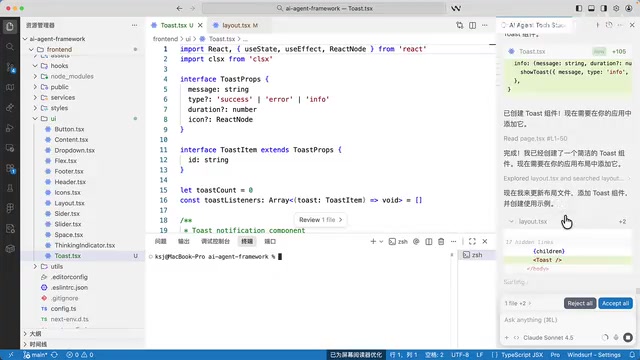Stop generation with the stop button
This screenshot has width=640, height=360.
628,338
